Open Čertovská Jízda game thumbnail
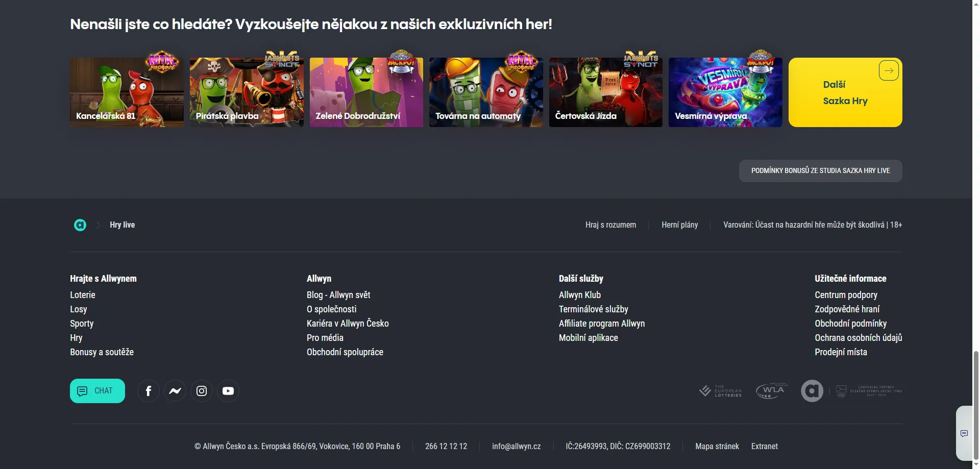Image resolution: width=980 pixels, height=469 pixels. (606, 92)
